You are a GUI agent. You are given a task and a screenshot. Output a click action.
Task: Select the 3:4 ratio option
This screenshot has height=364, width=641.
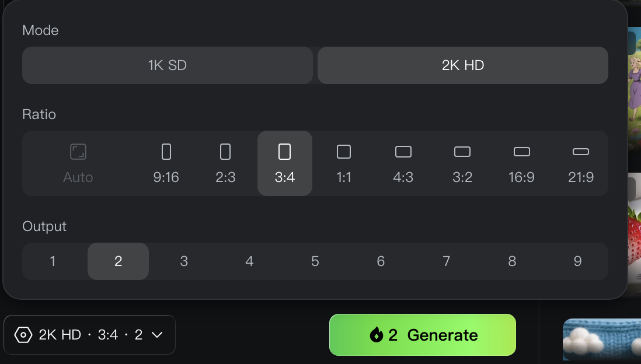[285, 163]
